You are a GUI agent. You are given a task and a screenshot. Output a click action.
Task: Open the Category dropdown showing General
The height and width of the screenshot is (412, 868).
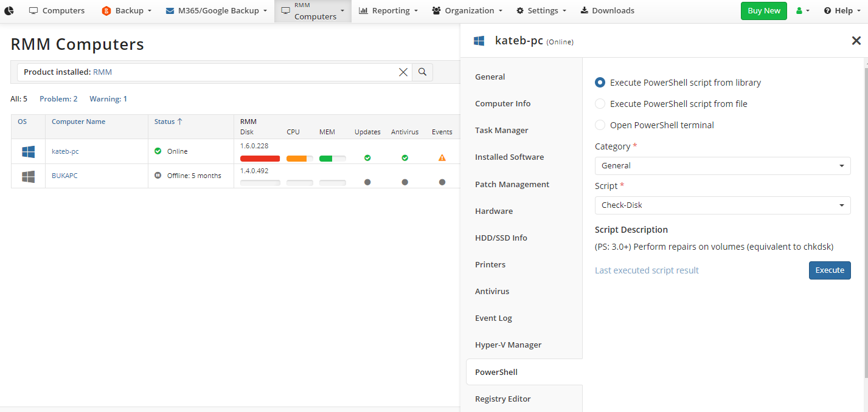coord(722,165)
